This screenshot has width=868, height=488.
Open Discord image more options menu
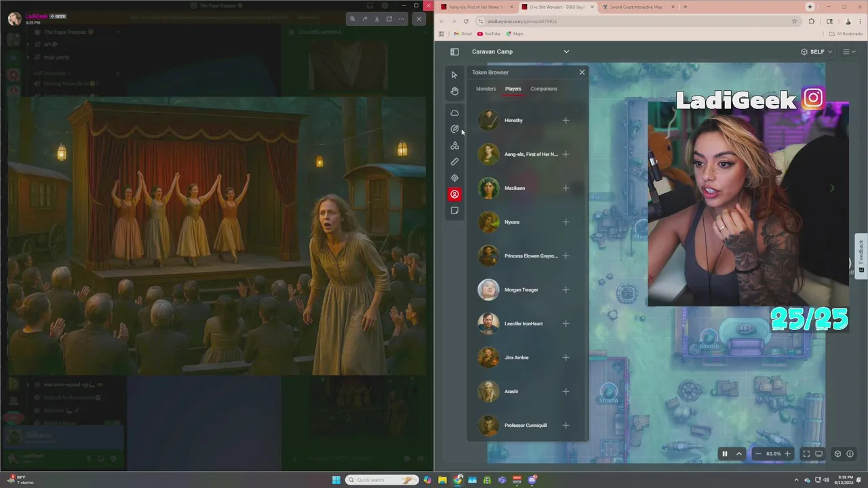pyautogui.click(x=401, y=19)
